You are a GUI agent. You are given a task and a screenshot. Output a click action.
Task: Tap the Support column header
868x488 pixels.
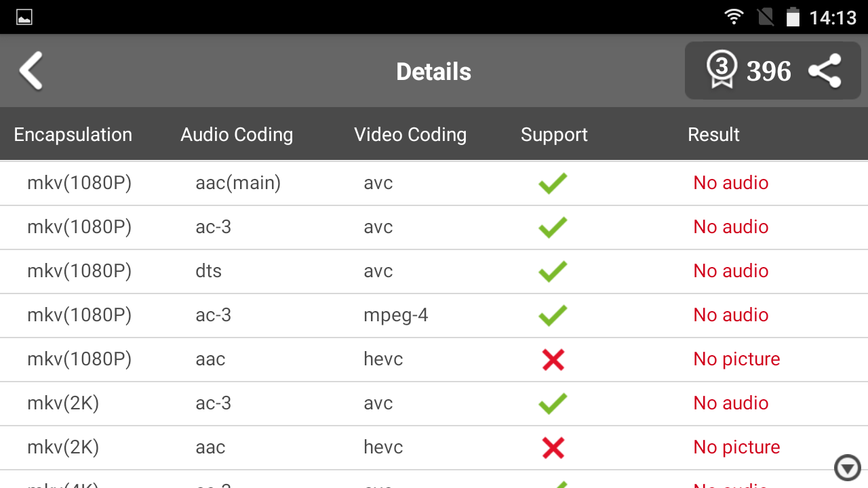(x=554, y=134)
